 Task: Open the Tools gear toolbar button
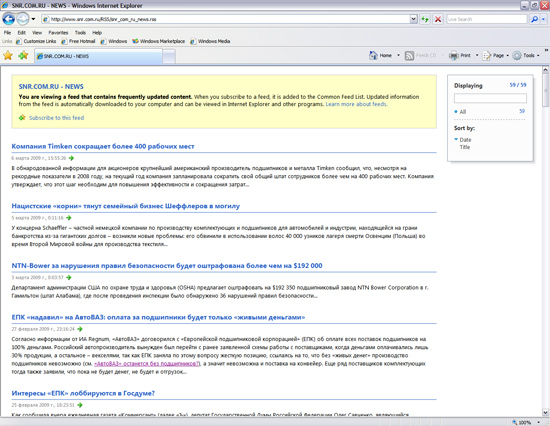tap(523, 55)
